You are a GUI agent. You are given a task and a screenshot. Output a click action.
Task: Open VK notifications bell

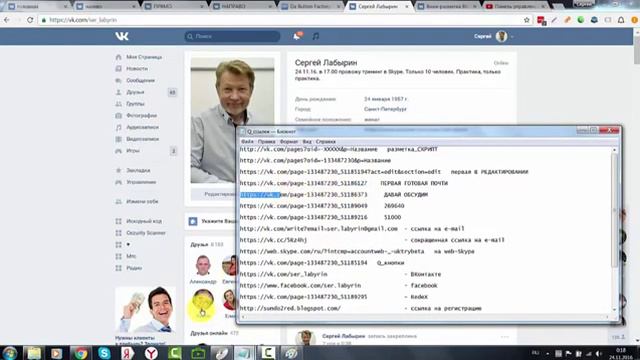point(297,36)
